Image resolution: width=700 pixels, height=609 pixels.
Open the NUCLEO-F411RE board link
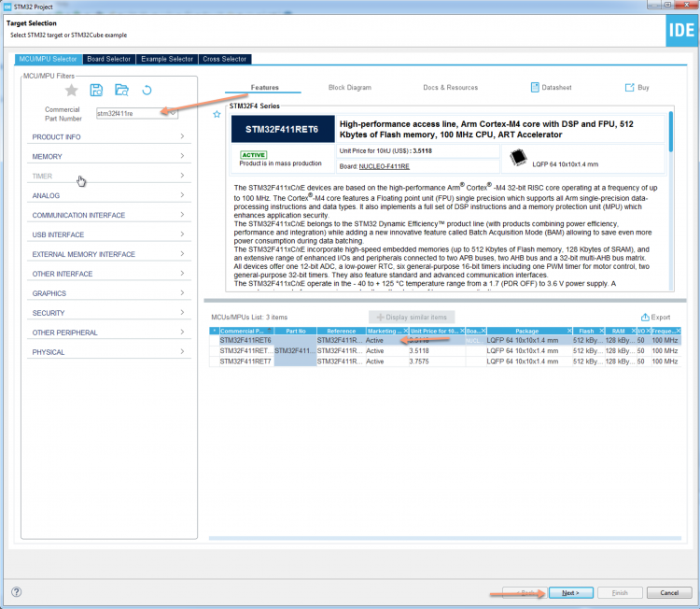click(385, 166)
